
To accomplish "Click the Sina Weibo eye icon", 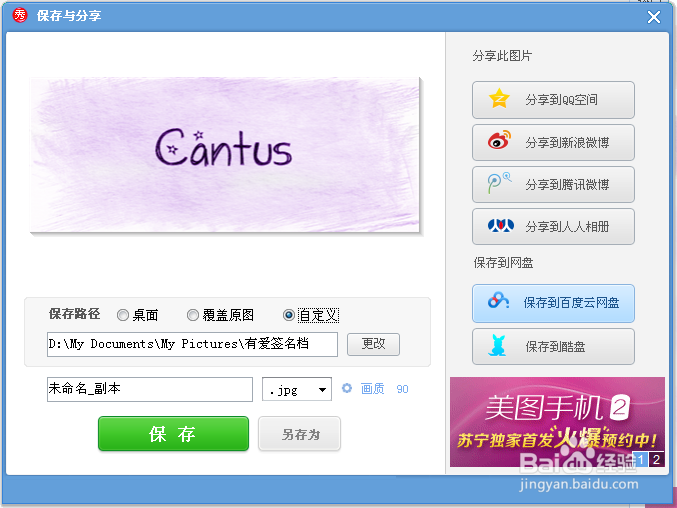I will coord(499,140).
